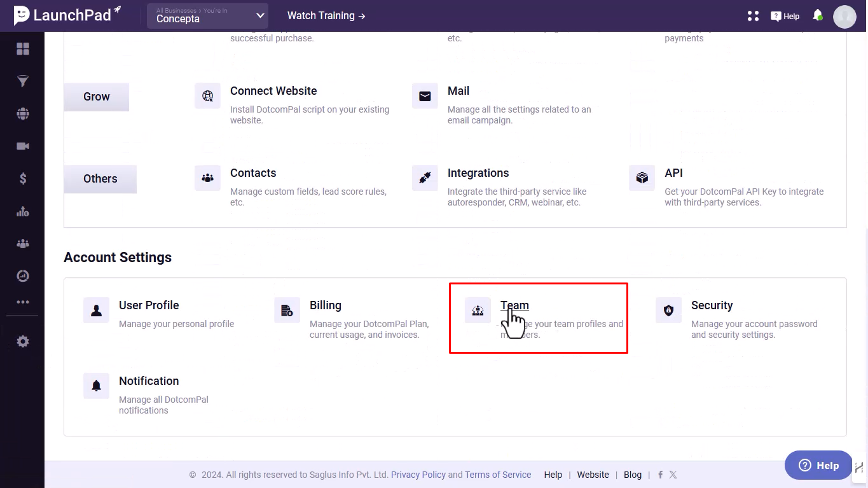Click the Mail envelope icon
The width and height of the screenshot is (868, 488).
point(425,96)
